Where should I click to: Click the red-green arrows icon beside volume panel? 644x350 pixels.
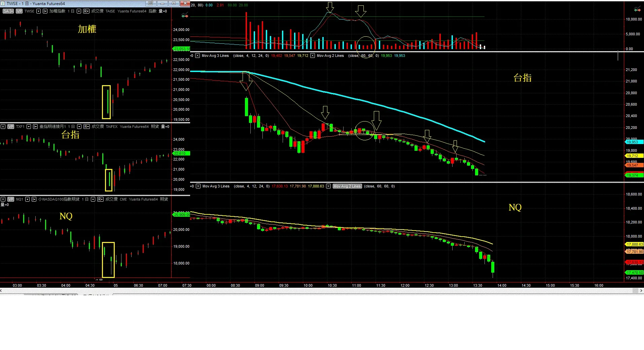click(184, 15)
